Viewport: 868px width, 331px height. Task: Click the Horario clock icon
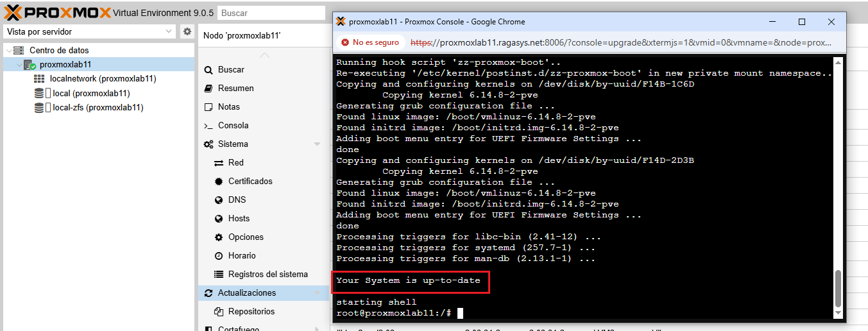[x=219, y=255]
